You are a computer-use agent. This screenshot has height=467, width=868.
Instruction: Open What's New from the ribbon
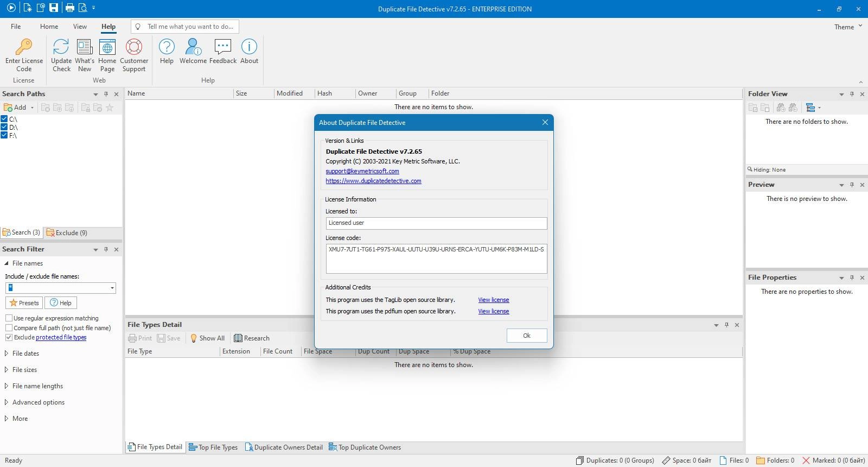coord(85,55)
